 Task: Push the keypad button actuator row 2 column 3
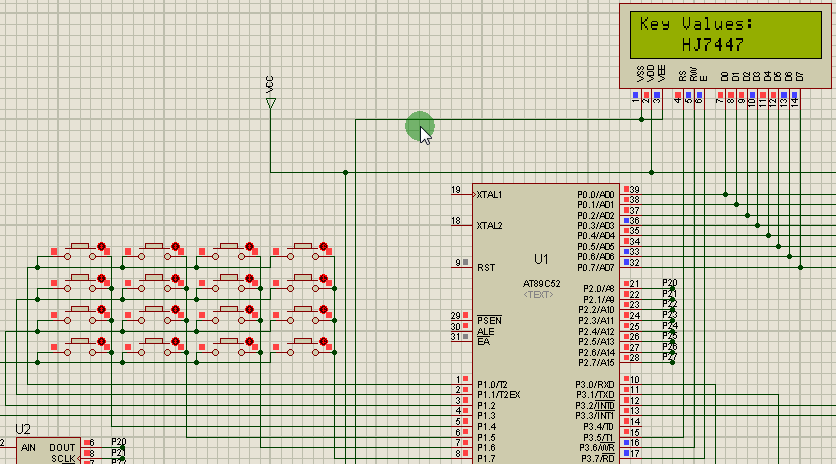[228, 277]
